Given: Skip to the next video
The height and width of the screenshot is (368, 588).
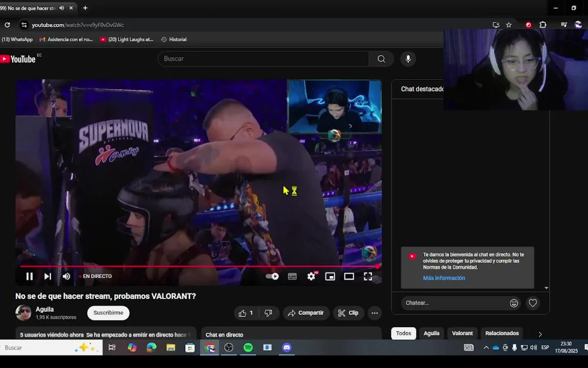Looking at the screenshot, I should point(47,277).
